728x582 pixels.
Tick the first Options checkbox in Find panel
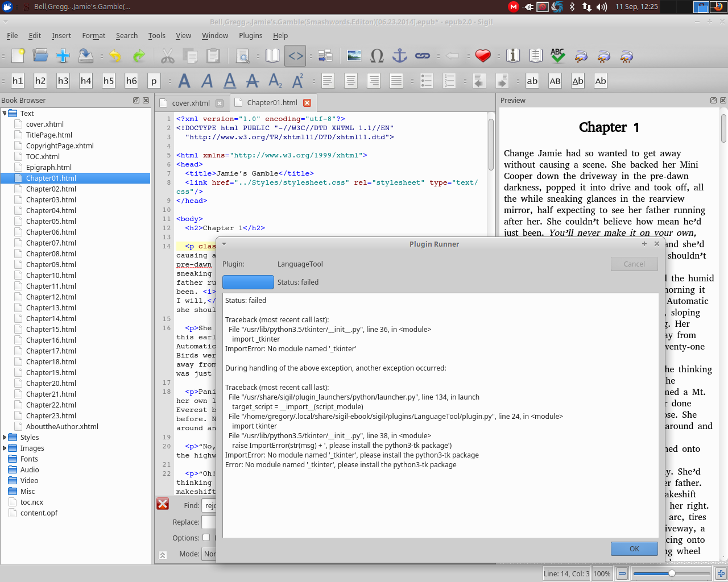(206, 538)
